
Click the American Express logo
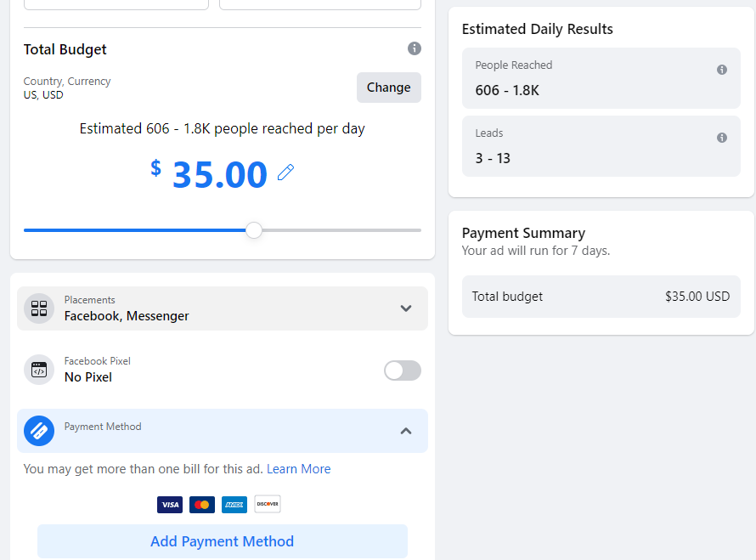click(234, 505)
